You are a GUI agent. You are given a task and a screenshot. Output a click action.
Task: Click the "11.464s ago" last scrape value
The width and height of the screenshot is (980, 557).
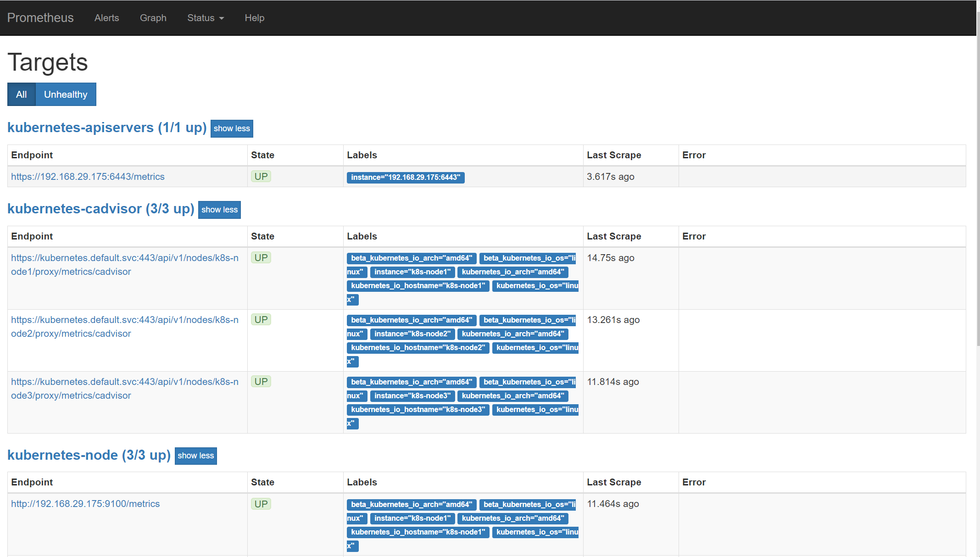[613, 504]
